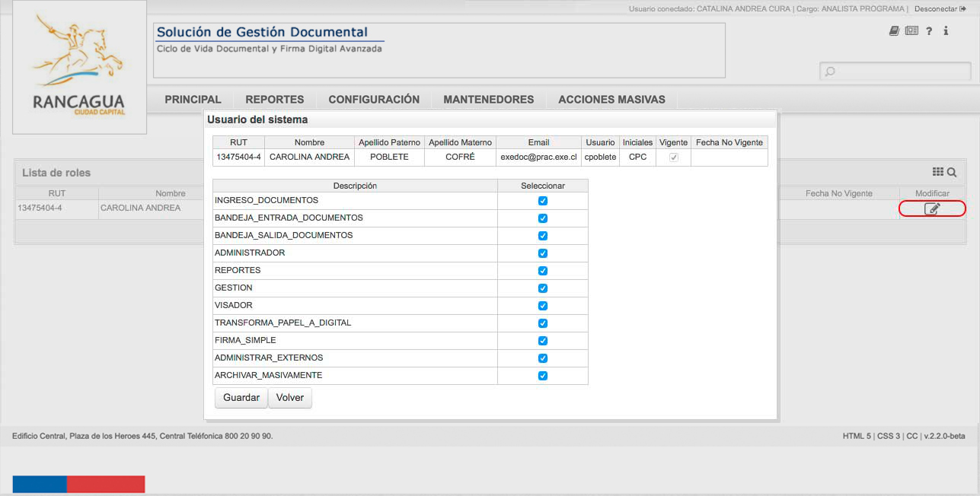Screen dimensions: 980x496
Task: Click the 'Iniciales' column header
Action: pyautogui.click(x=637, y=142)
